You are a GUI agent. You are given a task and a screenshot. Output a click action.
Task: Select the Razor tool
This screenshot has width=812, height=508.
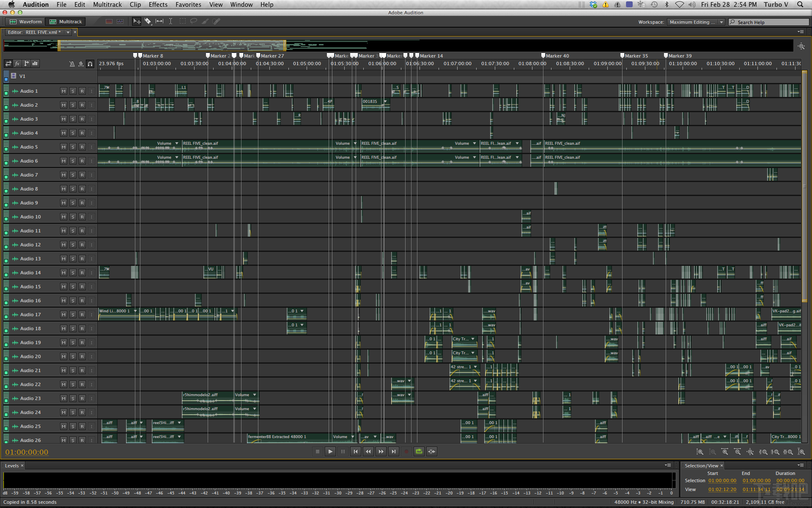[x=148, y=21]
